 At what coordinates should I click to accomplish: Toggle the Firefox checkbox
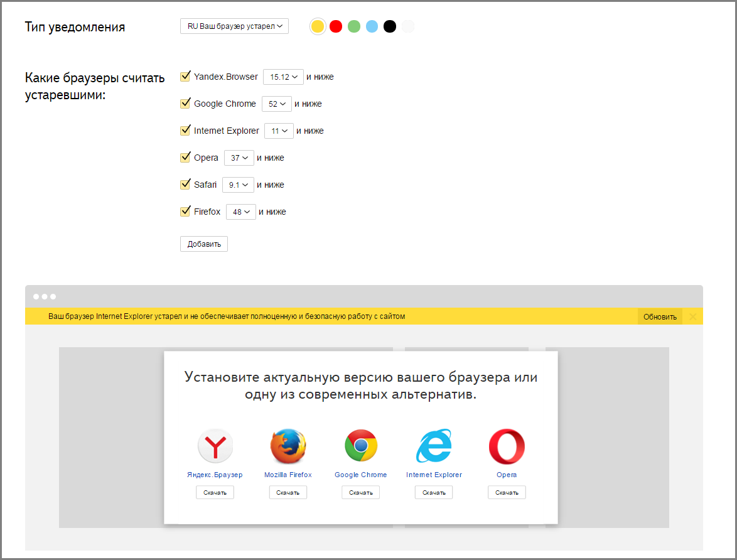tap(185, 212)
